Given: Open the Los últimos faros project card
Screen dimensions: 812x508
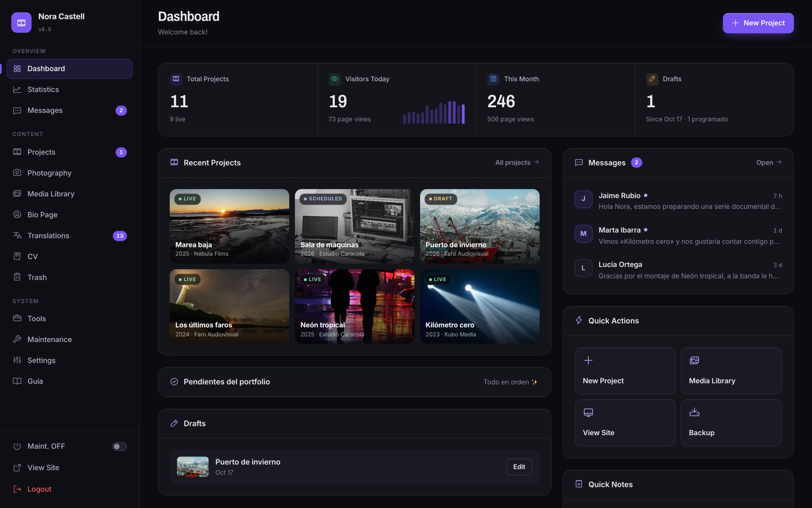Looking at the screenshot, I should click(x=229, y=306).
